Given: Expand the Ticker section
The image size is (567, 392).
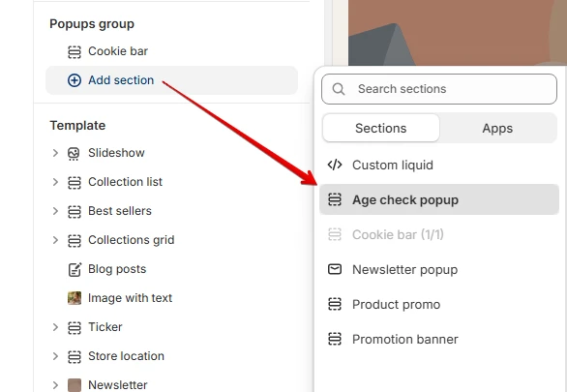Looking at the screenshot, I should point(55,327).
